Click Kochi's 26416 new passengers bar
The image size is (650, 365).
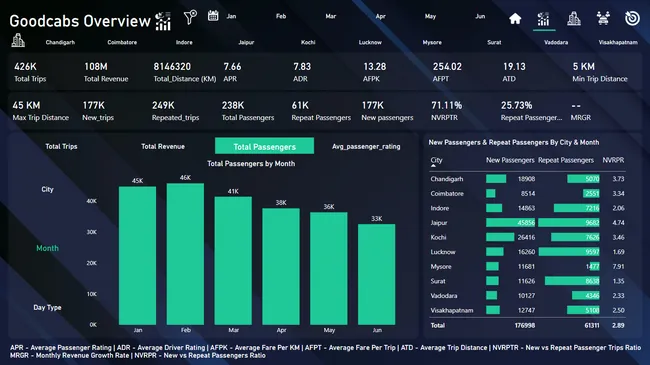pos(500,237)
